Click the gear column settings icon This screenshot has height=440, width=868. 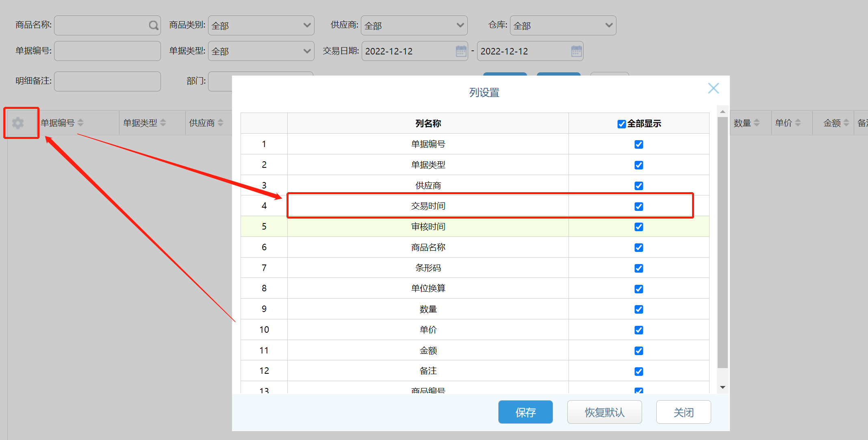(18, 123)
